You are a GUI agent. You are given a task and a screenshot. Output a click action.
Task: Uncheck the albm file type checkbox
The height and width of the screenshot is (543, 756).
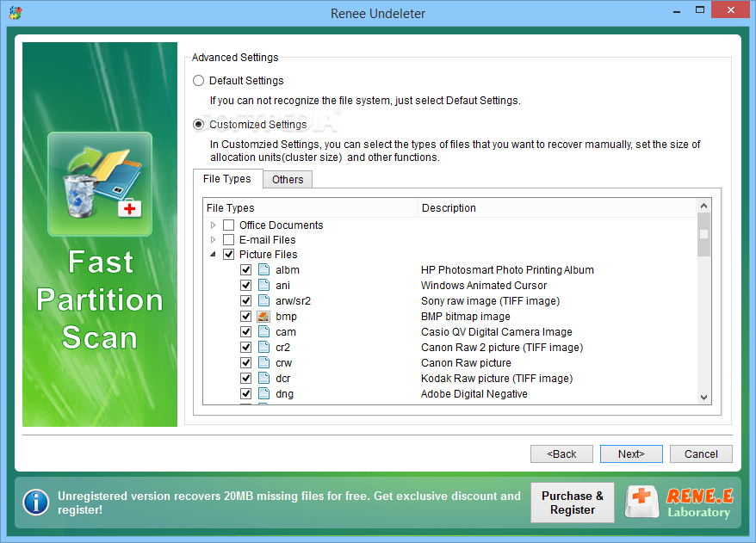pos(246,269)
